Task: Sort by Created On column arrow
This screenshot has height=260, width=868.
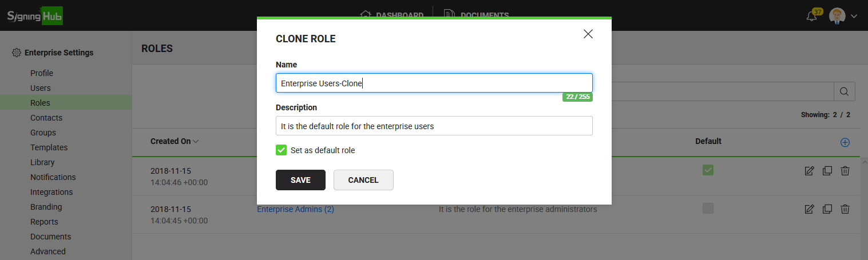Action: coord(196,141)
